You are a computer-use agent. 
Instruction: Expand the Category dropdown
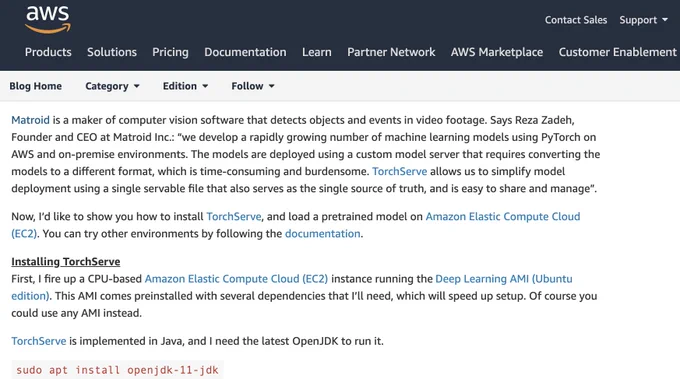click(112, 86)
